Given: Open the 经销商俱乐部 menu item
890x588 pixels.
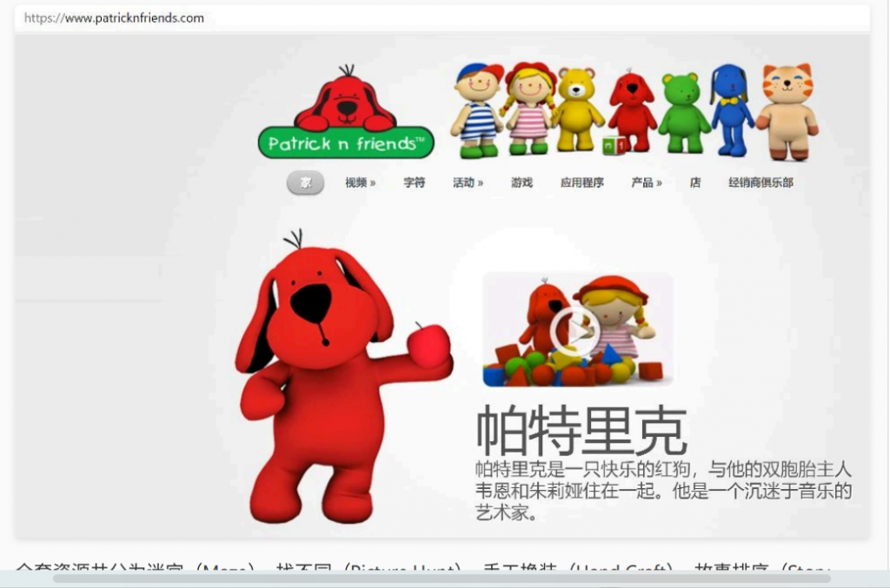Looking at the screenshot, I should [x=760, y=182].
